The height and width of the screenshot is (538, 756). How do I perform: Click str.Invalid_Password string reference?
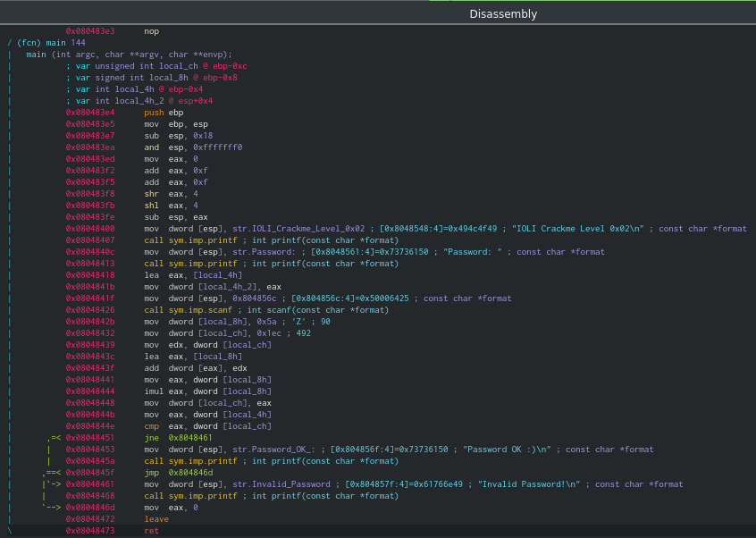coord(281,484)
